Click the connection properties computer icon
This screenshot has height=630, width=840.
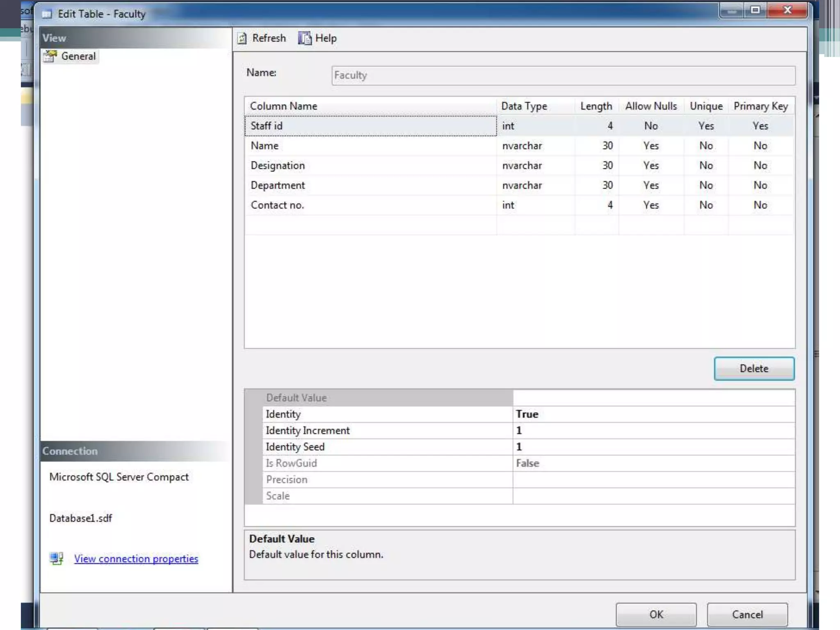tap(57, 558)
